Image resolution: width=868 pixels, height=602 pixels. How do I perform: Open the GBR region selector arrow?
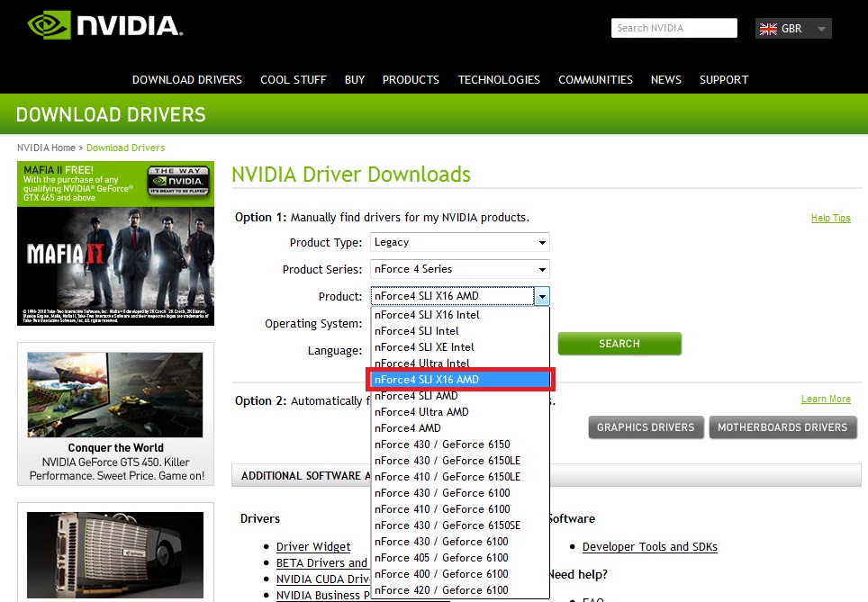click(821, 29)
